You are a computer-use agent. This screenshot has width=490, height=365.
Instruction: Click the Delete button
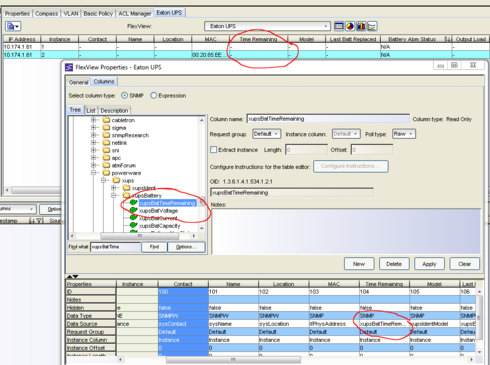pos(394,264)
